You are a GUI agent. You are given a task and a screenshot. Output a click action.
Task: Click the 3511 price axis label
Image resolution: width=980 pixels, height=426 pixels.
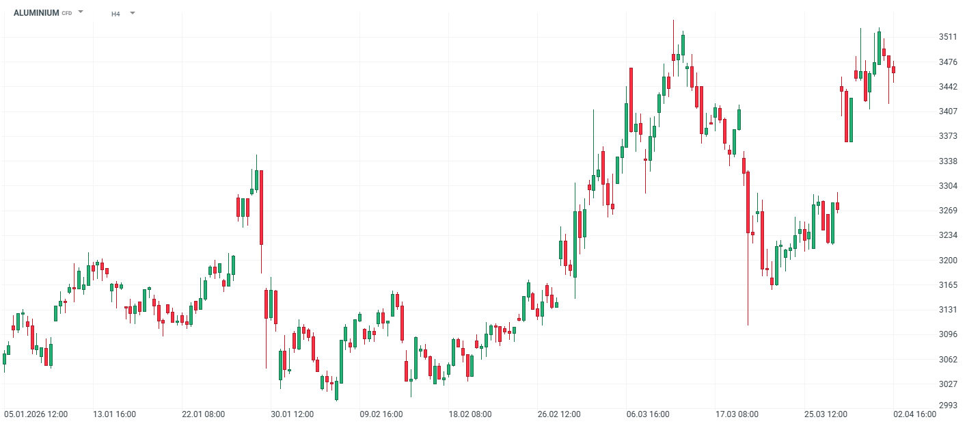(x=948, y=37)
